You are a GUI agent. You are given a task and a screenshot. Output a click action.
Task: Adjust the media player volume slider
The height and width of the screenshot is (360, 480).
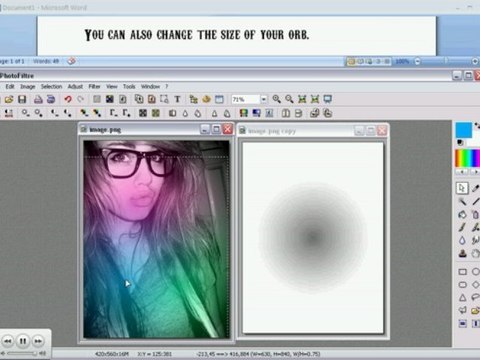(22, 353)
